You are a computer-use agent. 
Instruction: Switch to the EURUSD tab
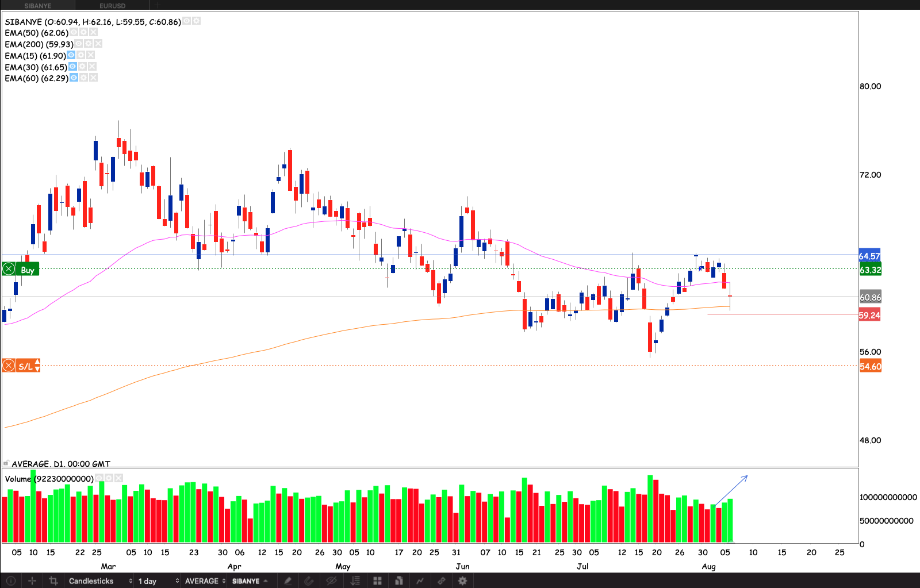pyautogui.click(x=113, y=5)
